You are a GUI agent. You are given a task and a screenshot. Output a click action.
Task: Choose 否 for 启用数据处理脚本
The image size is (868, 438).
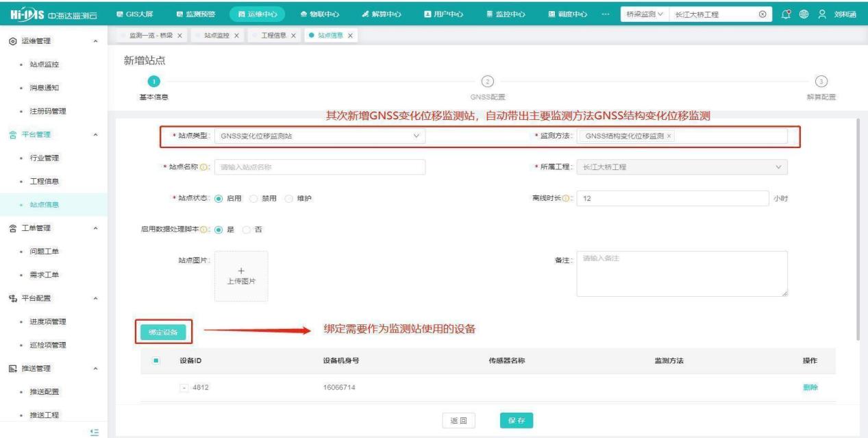[247, 229]
